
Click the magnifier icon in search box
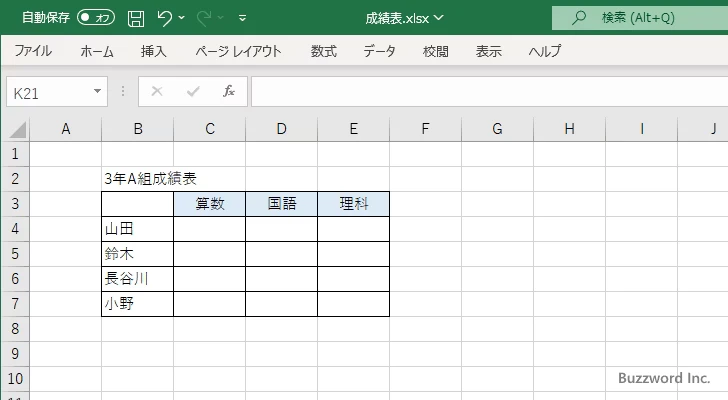(578, 18)
